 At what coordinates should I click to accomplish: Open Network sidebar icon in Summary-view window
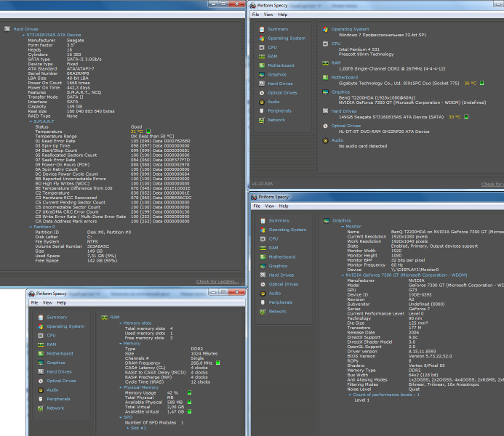click(x=262, y=120)
